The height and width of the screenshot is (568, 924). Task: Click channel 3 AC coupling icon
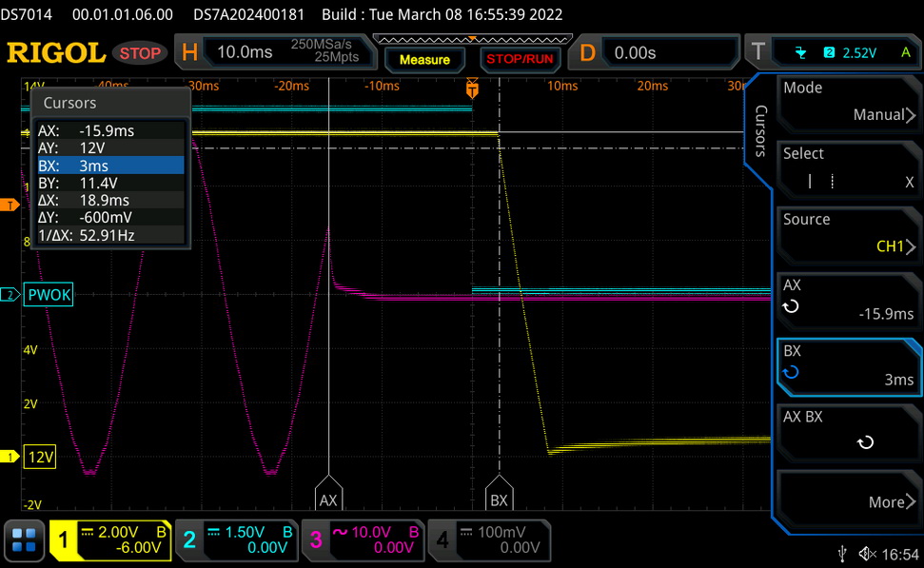[x=340, y=532]
